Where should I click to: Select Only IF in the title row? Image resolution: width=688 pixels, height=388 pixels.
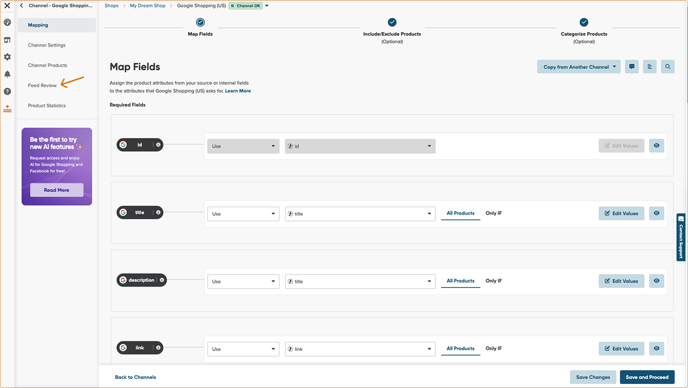pos(494,213)
